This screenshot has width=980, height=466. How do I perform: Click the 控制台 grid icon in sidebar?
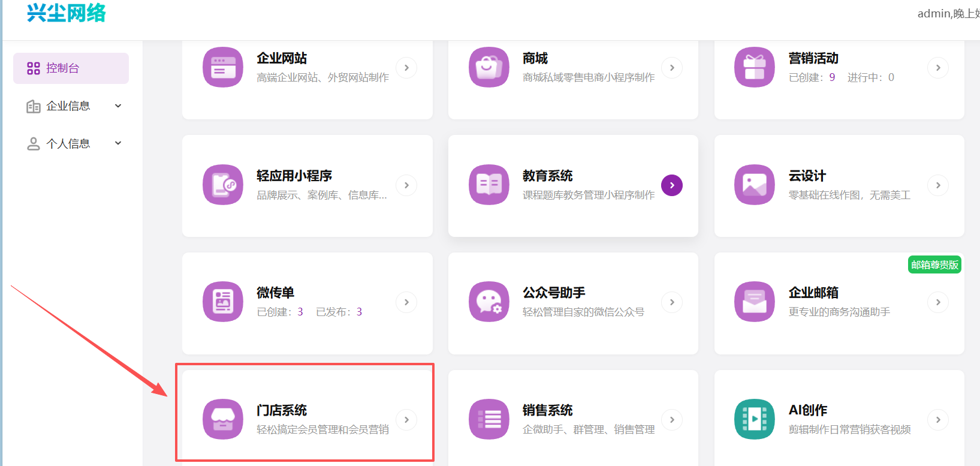tap(34, 68)
